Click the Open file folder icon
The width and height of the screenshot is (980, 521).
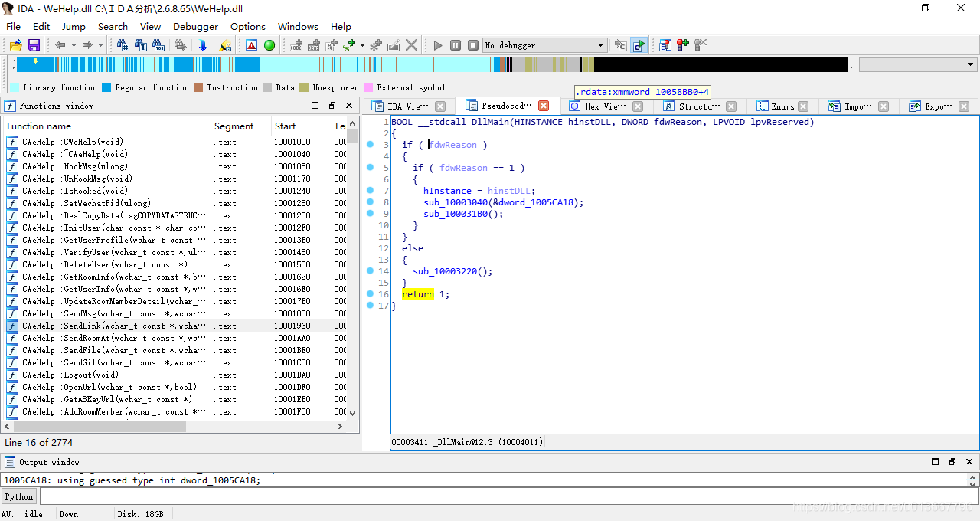(x=15, y=45)
